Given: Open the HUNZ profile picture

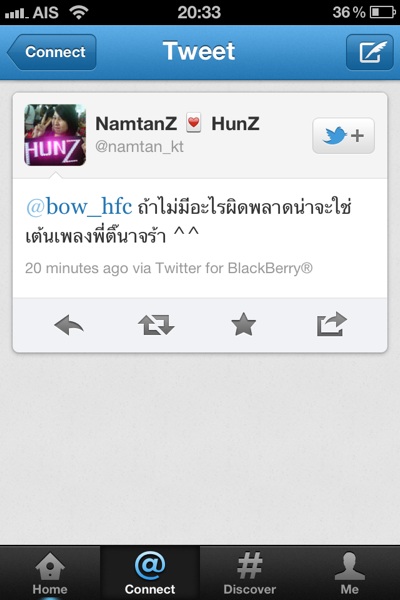Looking at the screenshot, I should (55, 135).
